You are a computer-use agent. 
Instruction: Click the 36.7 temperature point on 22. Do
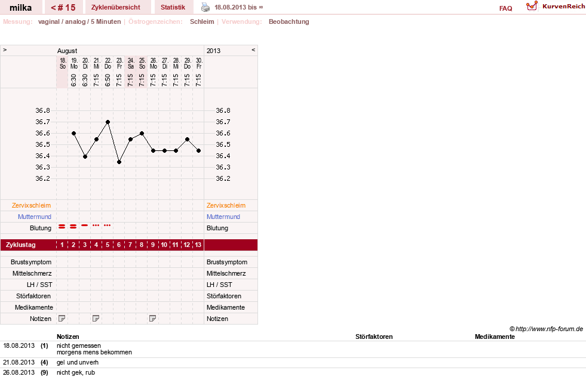click(108, 122)
